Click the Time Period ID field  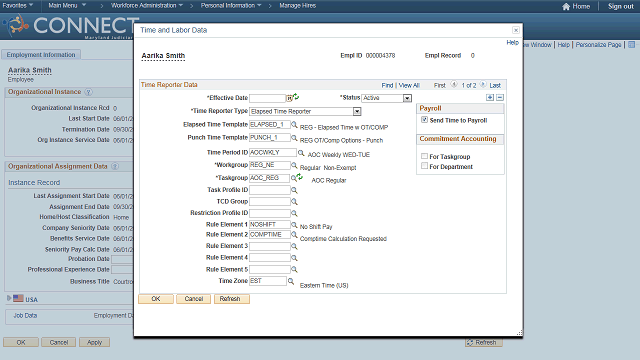273,153
